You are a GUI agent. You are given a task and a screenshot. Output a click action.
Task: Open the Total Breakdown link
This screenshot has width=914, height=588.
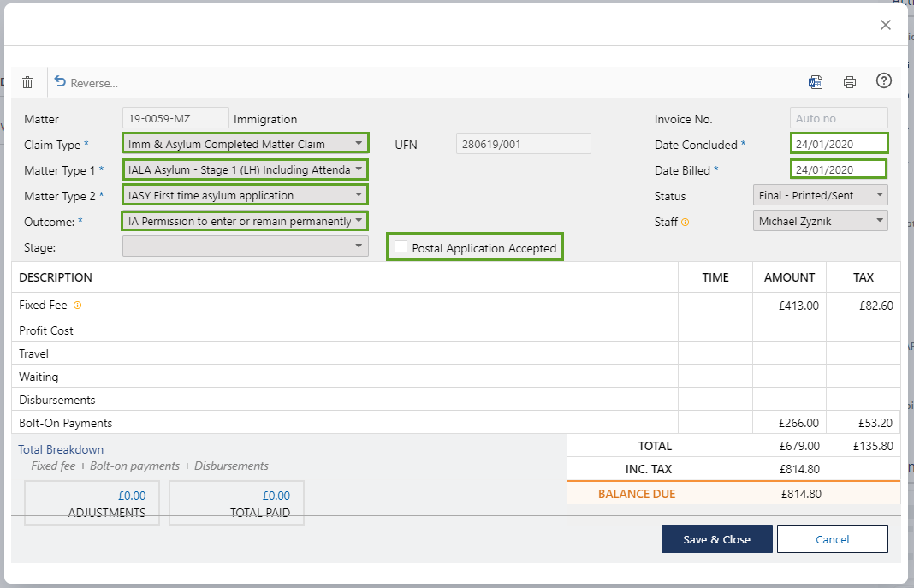point(61,449)
